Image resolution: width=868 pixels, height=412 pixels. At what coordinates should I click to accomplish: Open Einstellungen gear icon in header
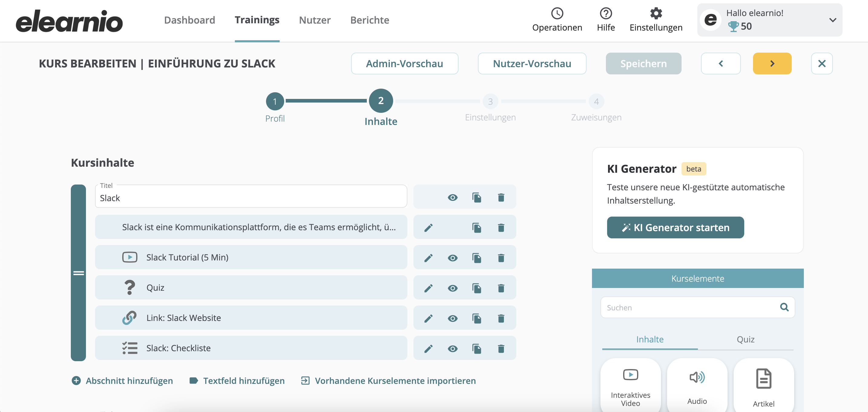[x=656, y=14]
